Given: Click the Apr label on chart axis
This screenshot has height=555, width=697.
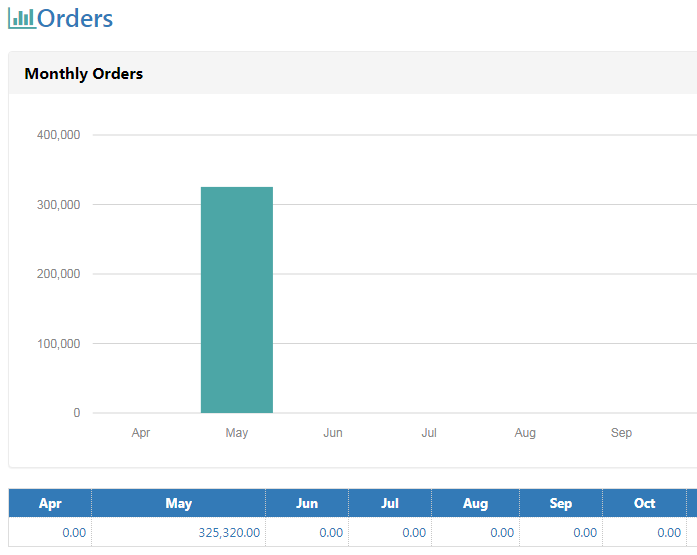Looking at the screenshot, I should point(141,433).
